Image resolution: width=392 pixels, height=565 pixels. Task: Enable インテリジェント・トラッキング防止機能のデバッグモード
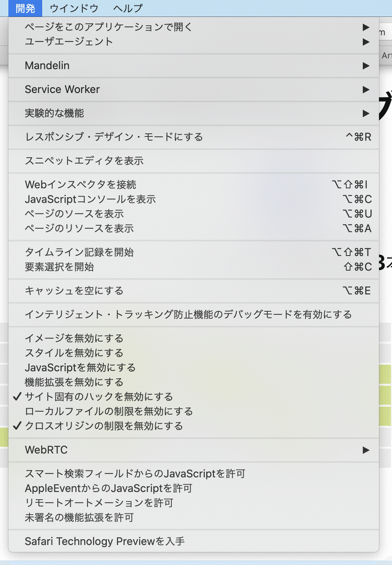[194, 315]
